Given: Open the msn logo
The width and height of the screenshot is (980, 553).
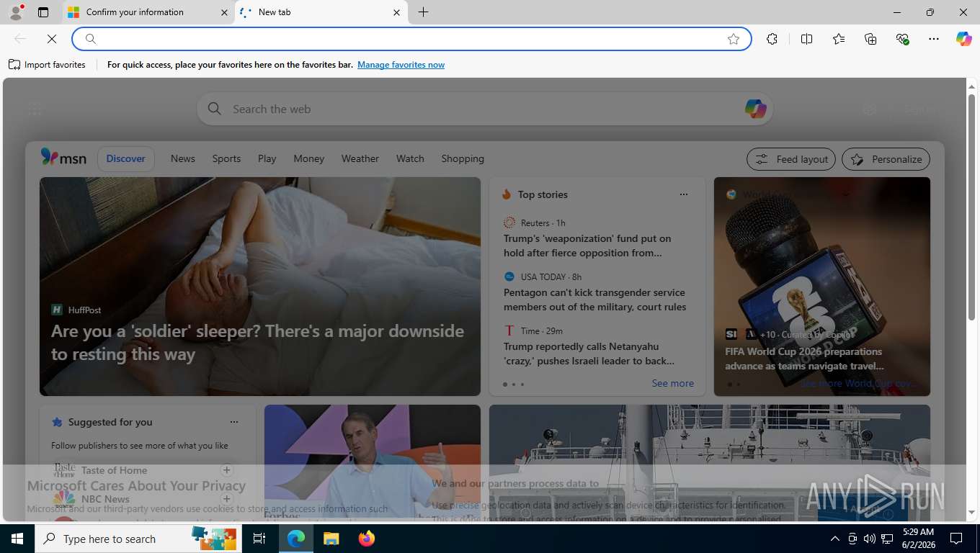Looking at the screenshot, I should [x=63, y=158].
